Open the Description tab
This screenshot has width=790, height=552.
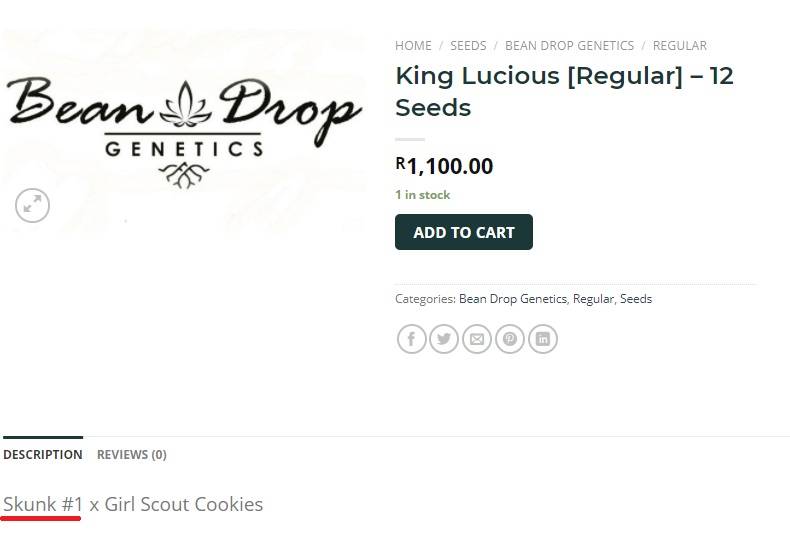(43, 454)
